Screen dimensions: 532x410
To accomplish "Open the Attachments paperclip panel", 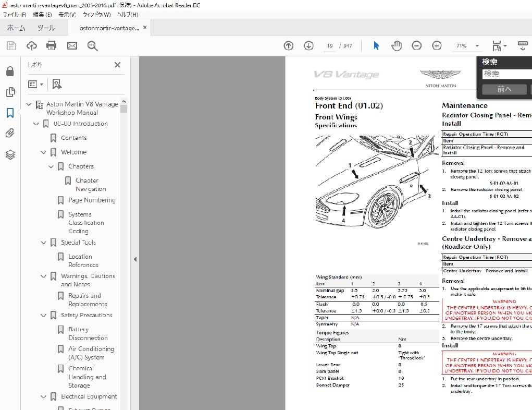I will [10, 133].
